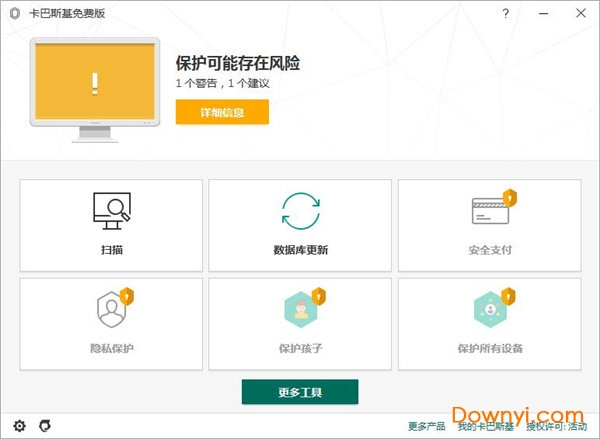Close the Kaspersky window
The image size is (600, 439).
[x=579, y=14]
